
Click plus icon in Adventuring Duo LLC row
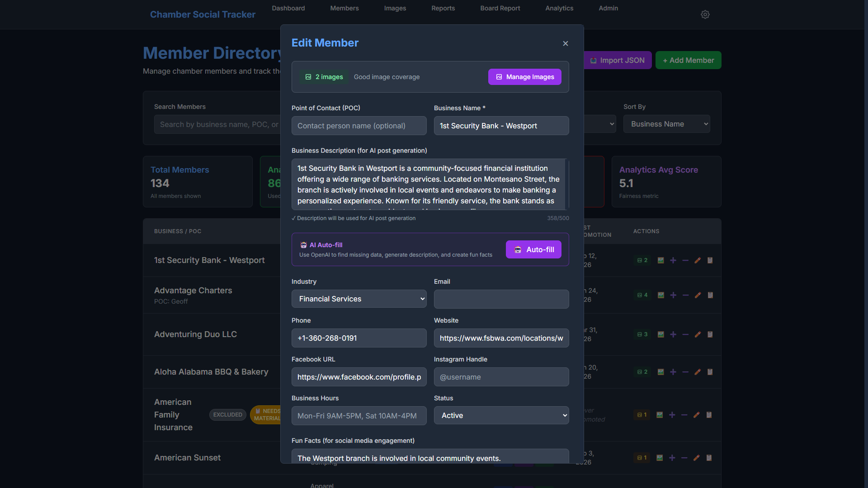click(673, 334)
